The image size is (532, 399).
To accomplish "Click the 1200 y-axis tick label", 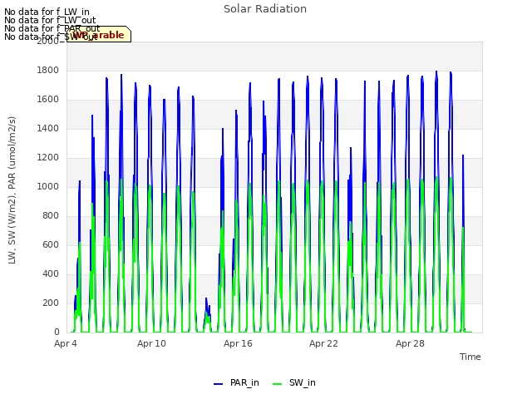I will pos(48,158).
